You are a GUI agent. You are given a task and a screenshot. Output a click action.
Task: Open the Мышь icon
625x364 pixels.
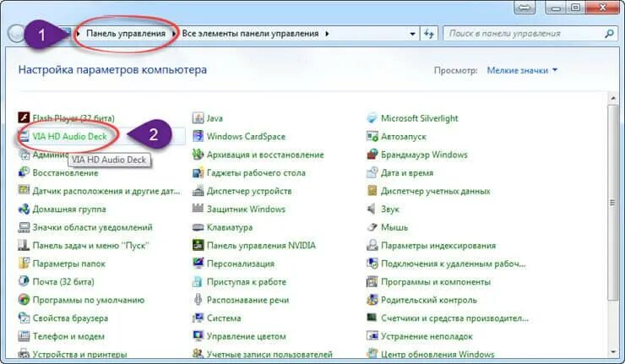[x=372, y=227]
